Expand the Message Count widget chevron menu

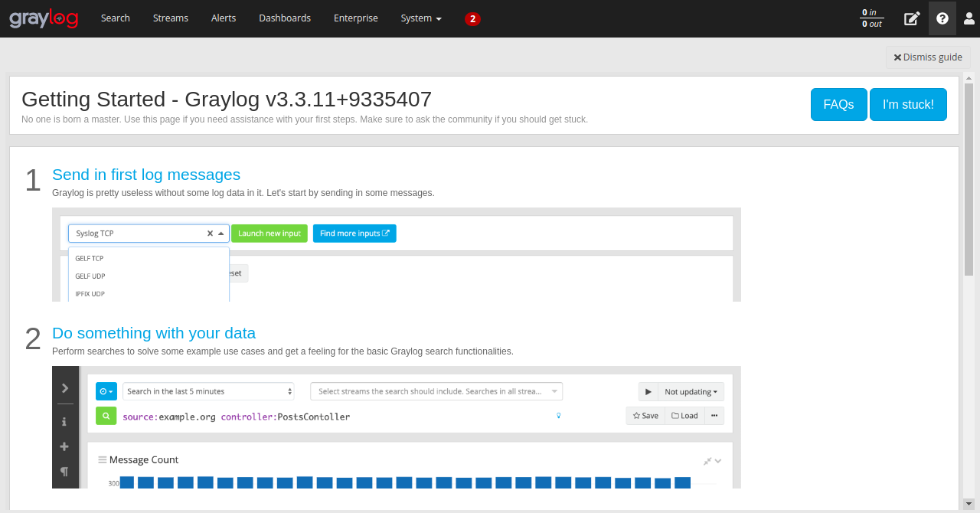[718, 461]
